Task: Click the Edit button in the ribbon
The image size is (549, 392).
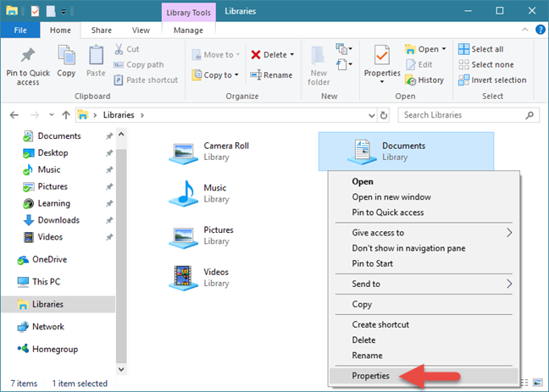Action: (419, 64)
